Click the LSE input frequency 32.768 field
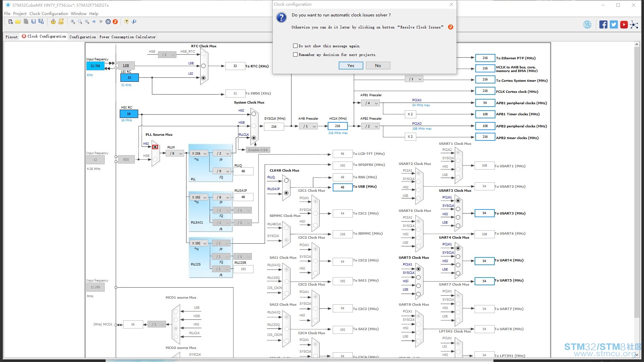This screenshot has width=644, height=362. pyautogui.click(x=95, y=66)
